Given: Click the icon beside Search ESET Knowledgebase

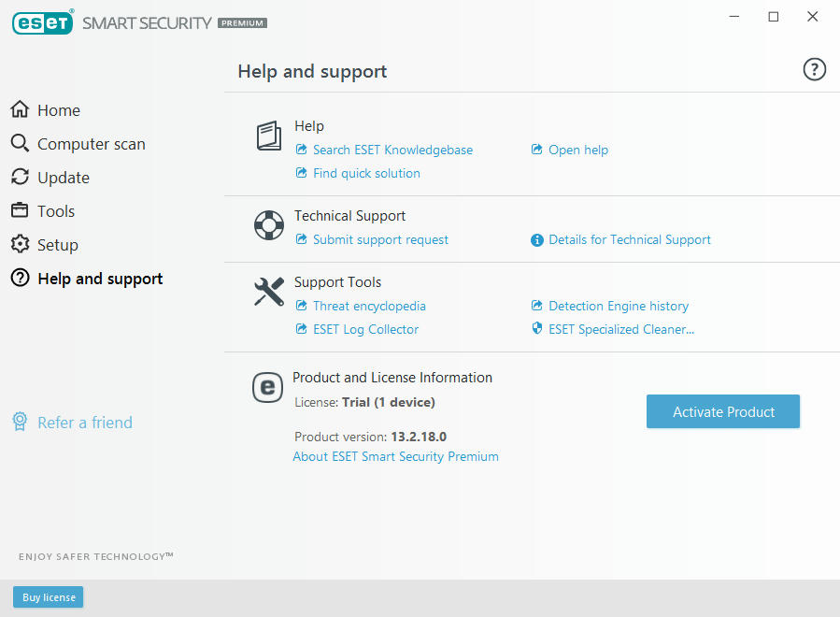Looking at the screenshot, I should point(301,149).
